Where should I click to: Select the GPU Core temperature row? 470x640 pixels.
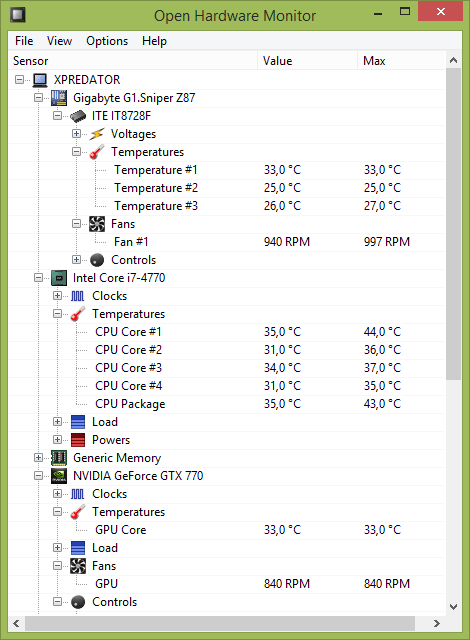[x=227, y=530]
